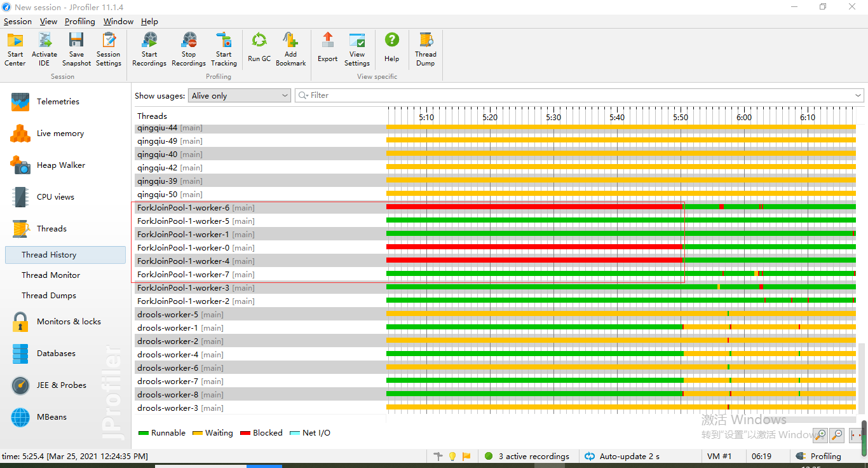Open the View menu
868x468 pixels.
(48, 22)
